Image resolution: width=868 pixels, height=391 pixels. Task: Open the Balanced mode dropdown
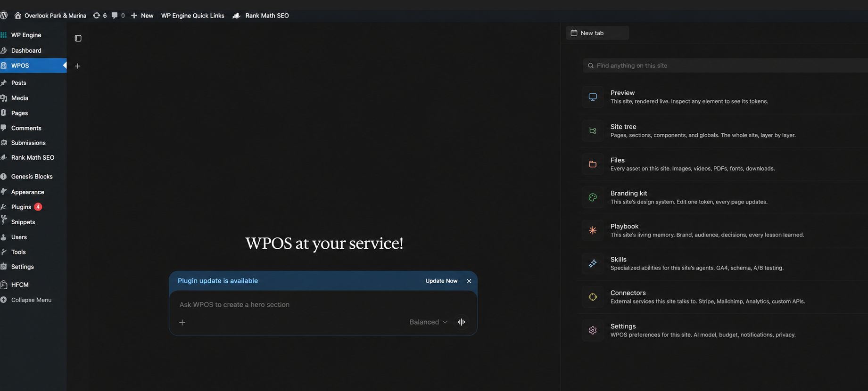(428, 322)
